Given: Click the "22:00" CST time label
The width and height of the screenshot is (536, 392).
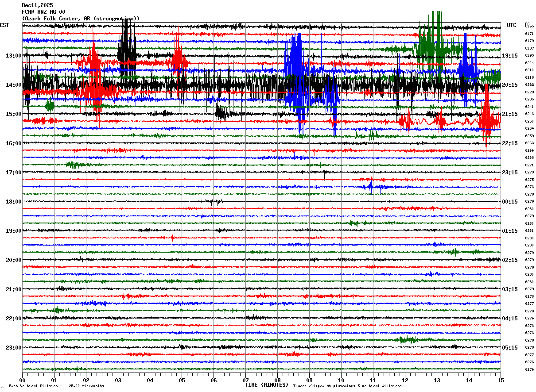Looking at the screenshot, I should point(13,319).
